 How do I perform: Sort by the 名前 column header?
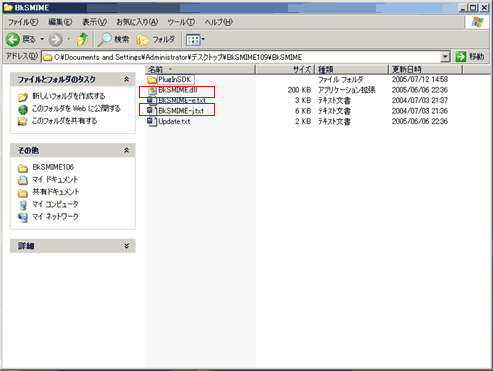[x=200, y=69]
